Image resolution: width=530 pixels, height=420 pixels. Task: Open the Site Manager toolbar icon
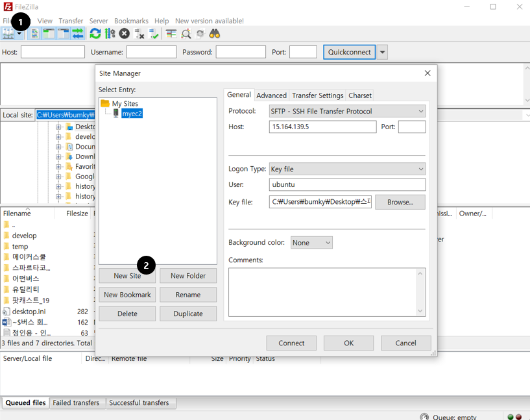click(8, 34)
